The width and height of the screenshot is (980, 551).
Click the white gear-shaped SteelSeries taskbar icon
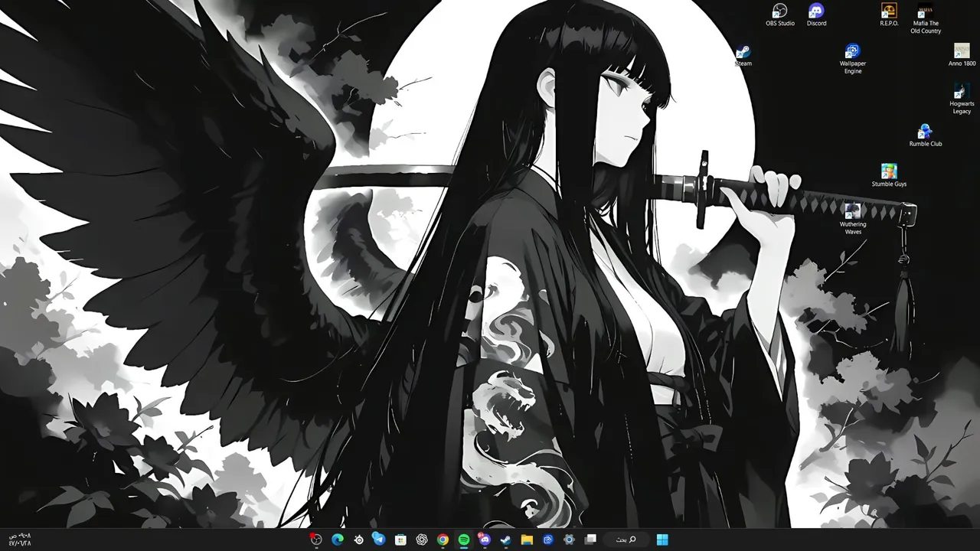358,540
